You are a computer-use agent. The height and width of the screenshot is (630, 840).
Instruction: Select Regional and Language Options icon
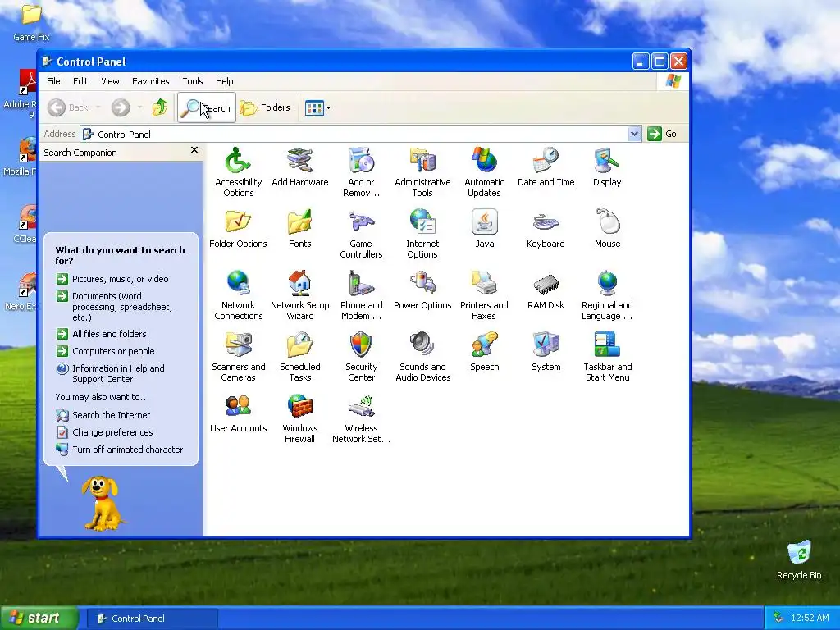[x=607, y=295]
